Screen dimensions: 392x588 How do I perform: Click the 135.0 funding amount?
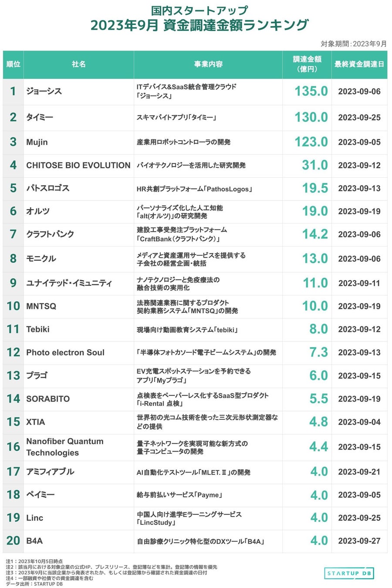[311, 91]
